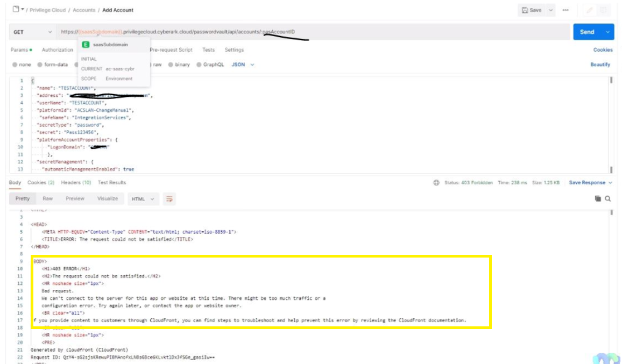
Task: Open the HTML response format dropdown
Action: pos(143,199)
